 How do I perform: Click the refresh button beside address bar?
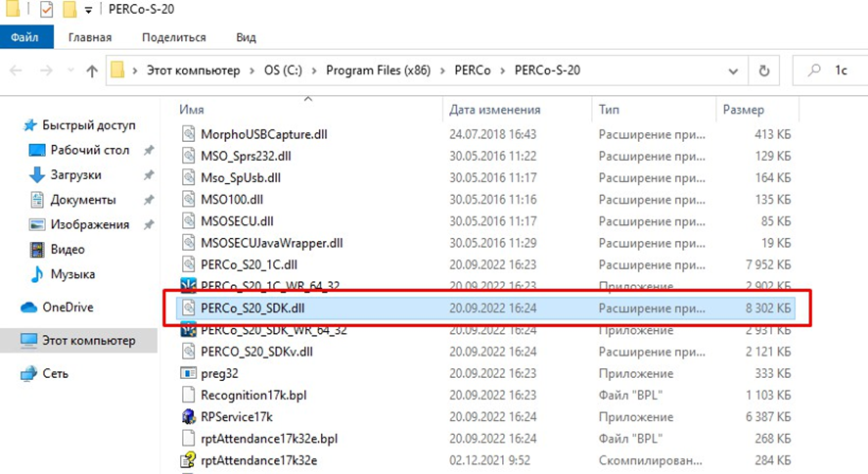pyautogui.click(x=764, y=71)
